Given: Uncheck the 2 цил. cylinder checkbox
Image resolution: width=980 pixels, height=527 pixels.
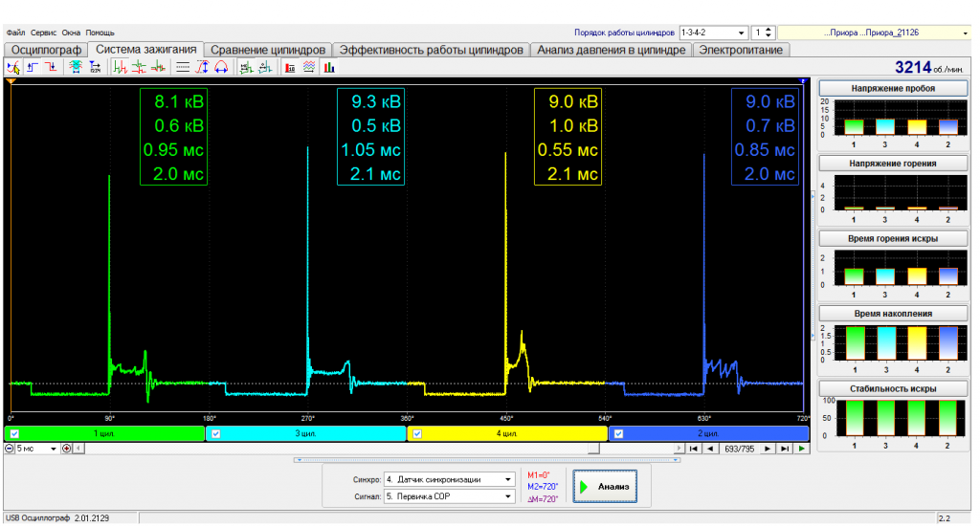Looking at the screenshot, I should (618, 433).
